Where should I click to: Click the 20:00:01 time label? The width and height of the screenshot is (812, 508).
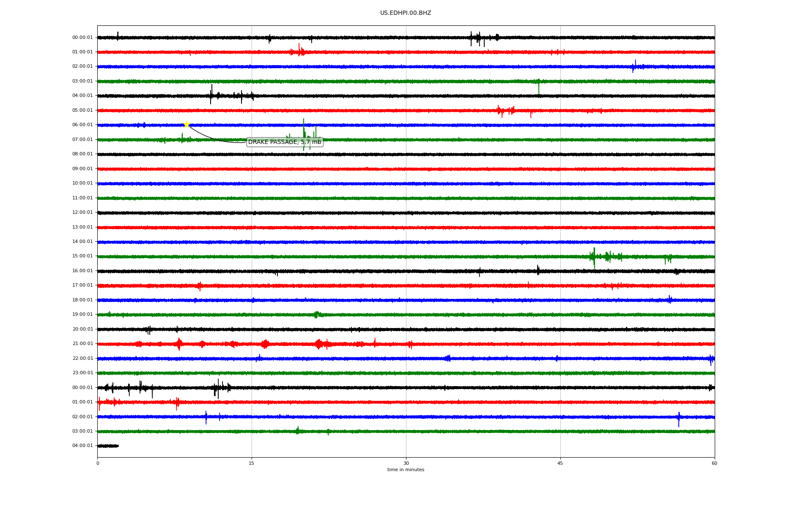pos(82,329)
